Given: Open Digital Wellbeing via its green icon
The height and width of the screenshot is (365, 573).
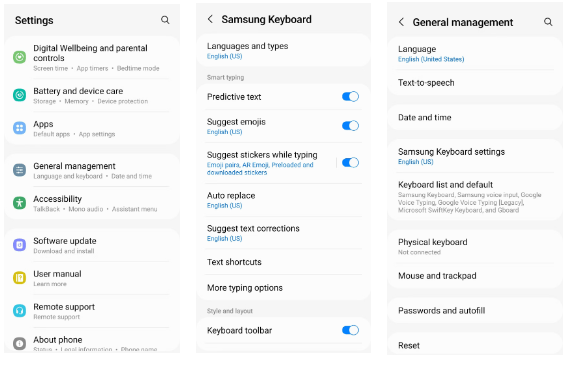Looking at the screenshot, I should [19, 57].
